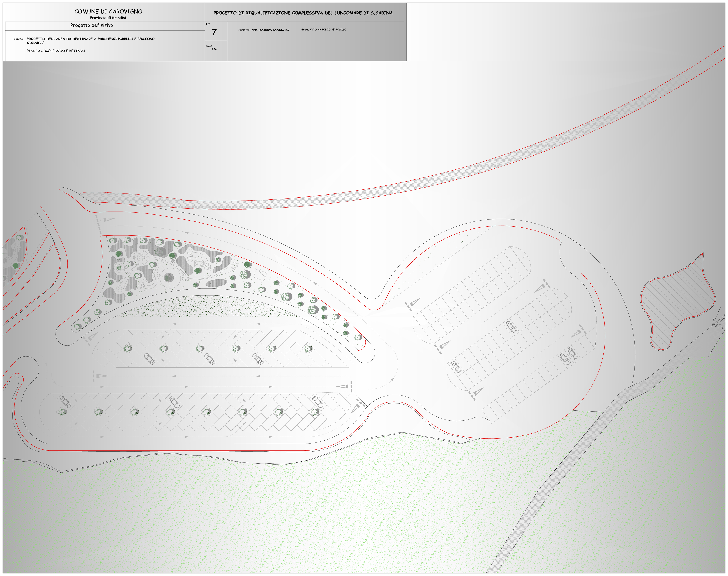Select the 'Progetto definitivo' heading
Image resolution: width=728 pixels, height=576 pixels.
[92, 25]
